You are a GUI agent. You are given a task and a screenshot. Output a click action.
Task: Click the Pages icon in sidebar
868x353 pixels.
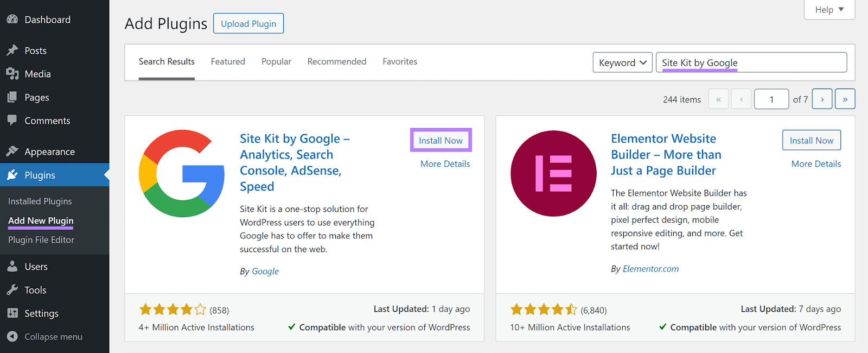click(x=12, y=97)
